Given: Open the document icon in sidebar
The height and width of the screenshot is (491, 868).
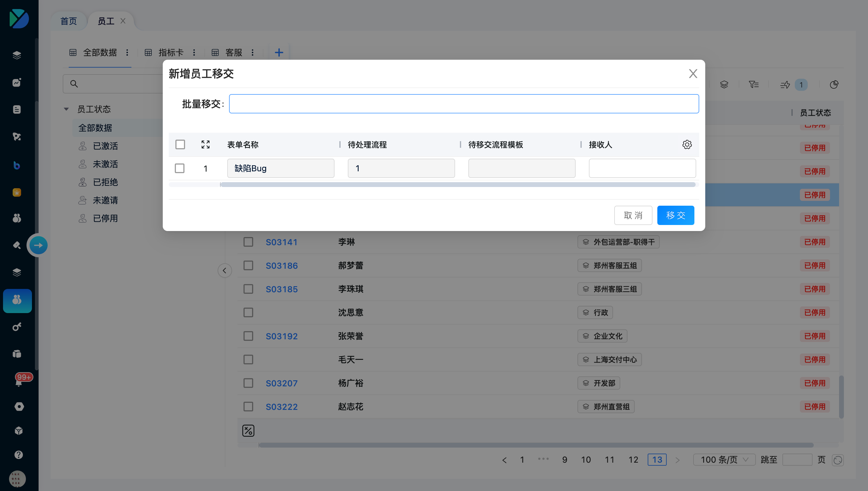Looking at the screenshot, I should [x=17, y=109].
